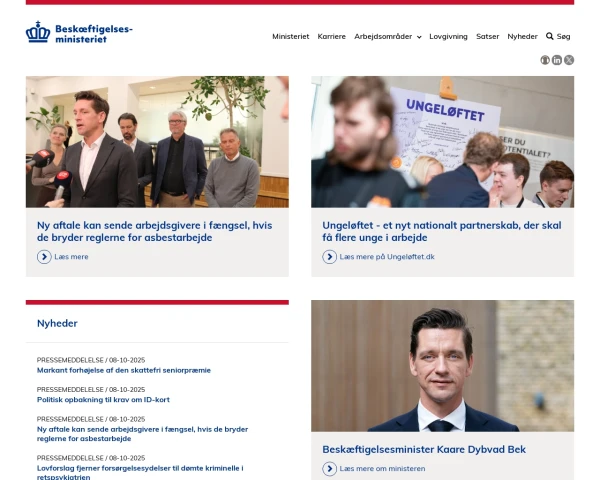Click the Beskæftigelsesministeriet crown logo
This screenshot has width=600, height=480.
38,32
